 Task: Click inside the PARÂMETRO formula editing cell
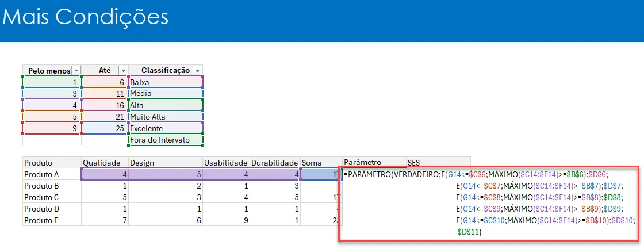[x=488, y=204]
